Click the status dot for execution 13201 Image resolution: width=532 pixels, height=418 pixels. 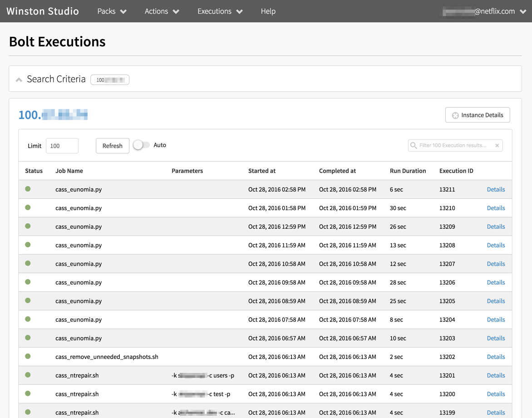(28, 375)
